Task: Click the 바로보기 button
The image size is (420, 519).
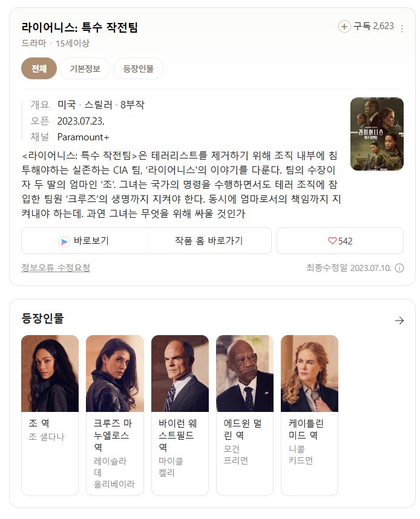Action: pyautogui.click(x=84, y=241)
